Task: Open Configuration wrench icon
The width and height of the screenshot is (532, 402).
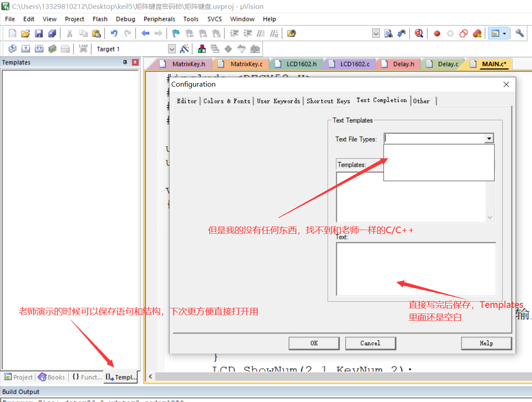Action: coord(520,33)
